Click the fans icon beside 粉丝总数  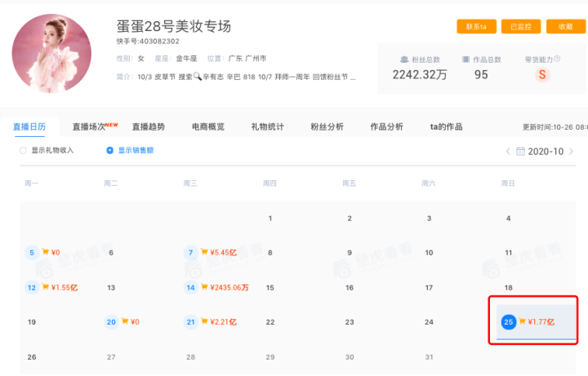(x=404, y=60)
